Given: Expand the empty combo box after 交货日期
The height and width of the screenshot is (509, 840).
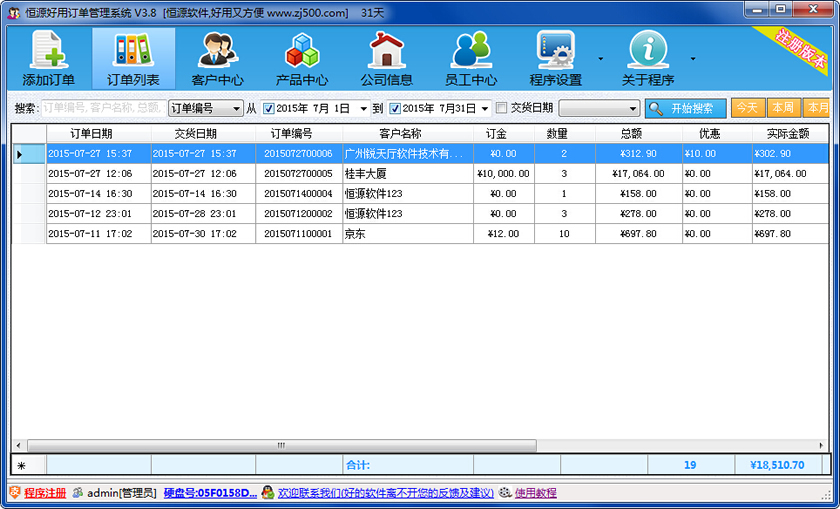Looking at the screenshot, I should (633, 108).
